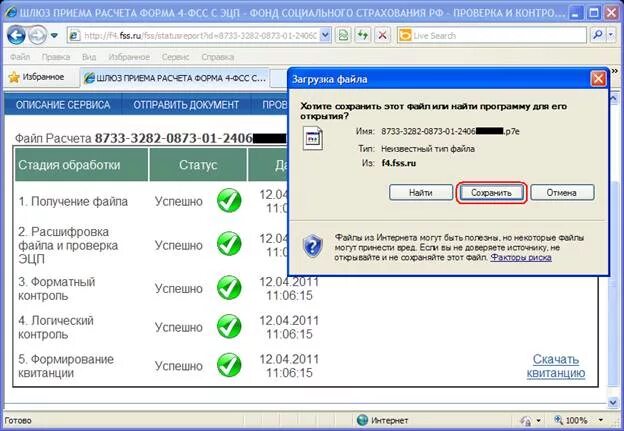Click the Стадия обработки column header
Viewport: 624px width, 431px height.
82,165
